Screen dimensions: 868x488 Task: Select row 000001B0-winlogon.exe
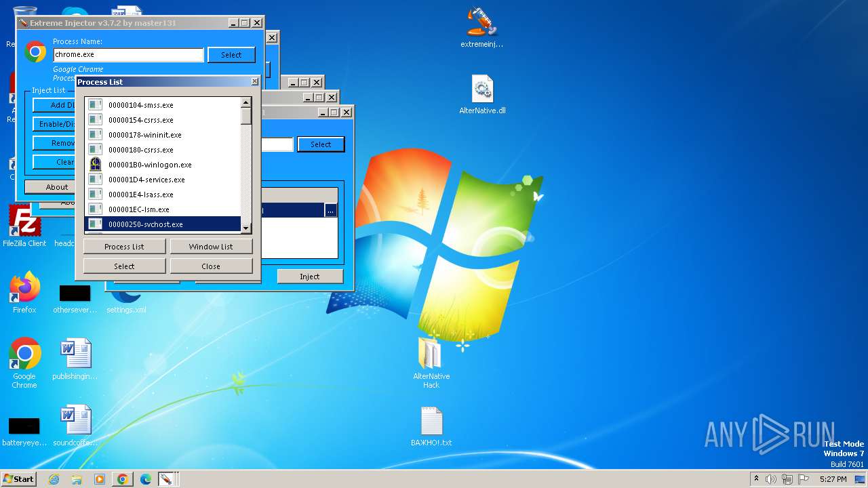(x=163, y=165)
